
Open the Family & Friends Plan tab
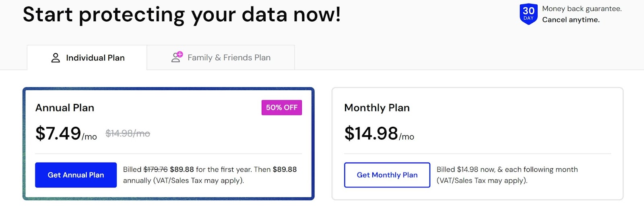click(221, 58)
